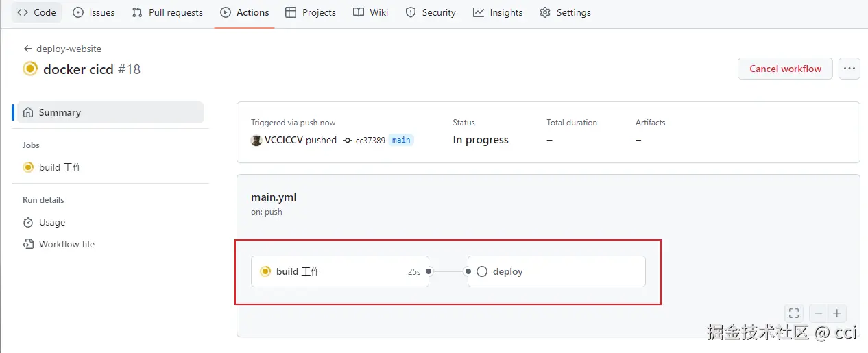Click the Code brackets icon
This screenshot has height=353, width=868.
[x=23, y=12]
